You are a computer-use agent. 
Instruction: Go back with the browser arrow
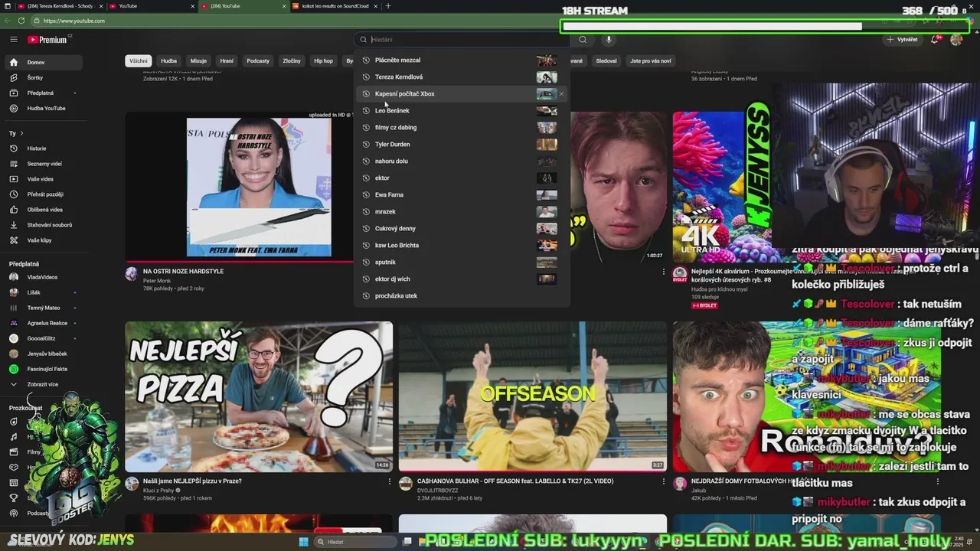pos(8,21)
